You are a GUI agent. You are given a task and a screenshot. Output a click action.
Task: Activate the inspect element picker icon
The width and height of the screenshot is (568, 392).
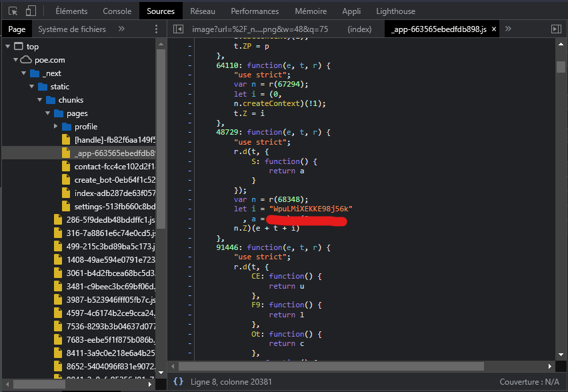click(x=13, y=11)
